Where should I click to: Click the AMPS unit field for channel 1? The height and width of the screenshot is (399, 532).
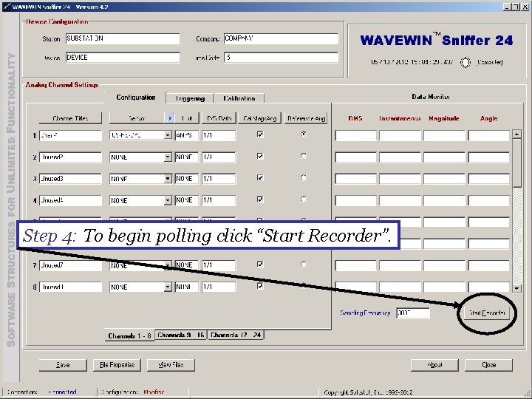[187, 135]
